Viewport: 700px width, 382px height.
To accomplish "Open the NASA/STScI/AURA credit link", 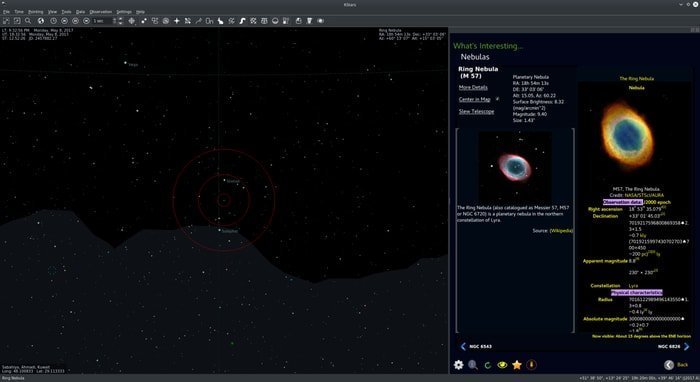I will click(644, 195).
